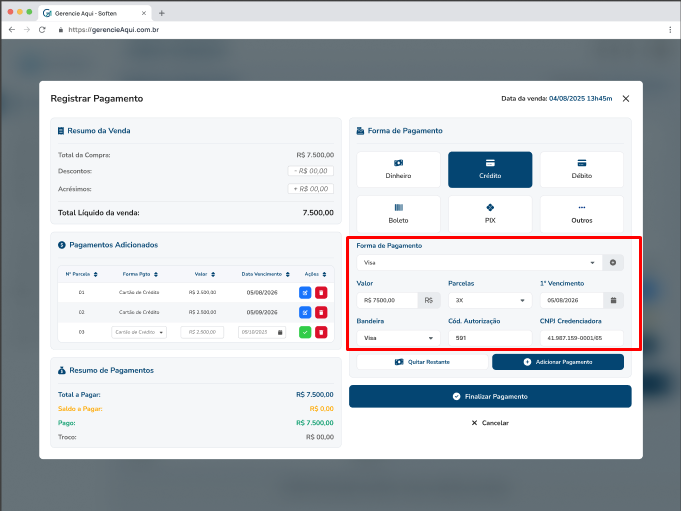The width and height of the screenshot is (681, 511).
Task: Edit installment 01 using blue edit icon
Action: point(305,292)
